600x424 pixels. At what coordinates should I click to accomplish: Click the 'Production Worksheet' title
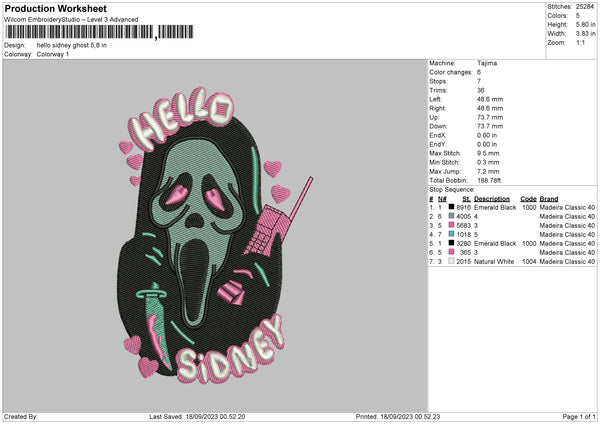pyautogui.click(x=55, y=8)
